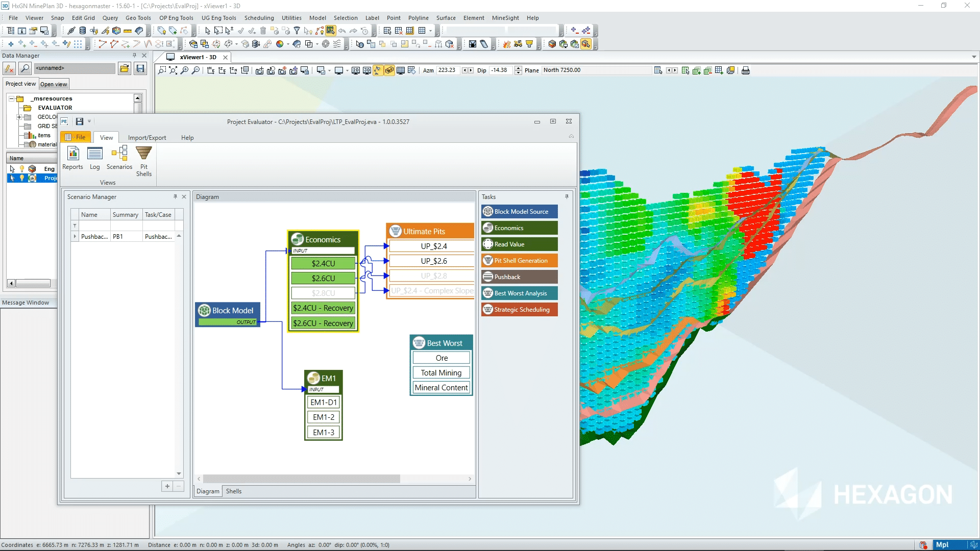Image resolution: width=980 pixels, height=551 pixels.
Task: Click the Block Model Source icon in Tasks
Action: point(519,211)
